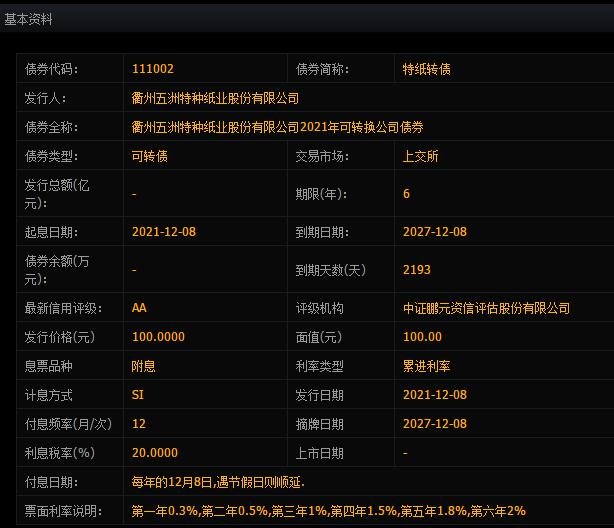Select coupon type value 附息

[x=143, y=366]
